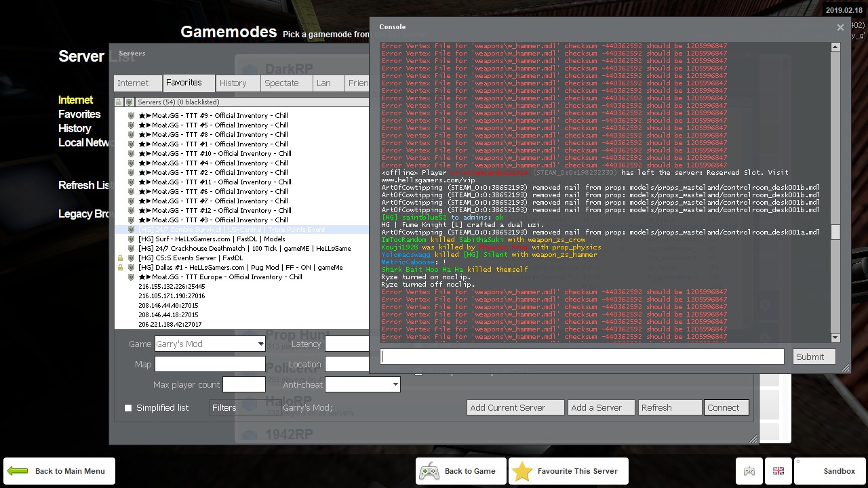The width and height of the screenshot is (868, 488).
Task: Click the shield icon beside Moat.GG TTT #9
Action: point(131,115)
